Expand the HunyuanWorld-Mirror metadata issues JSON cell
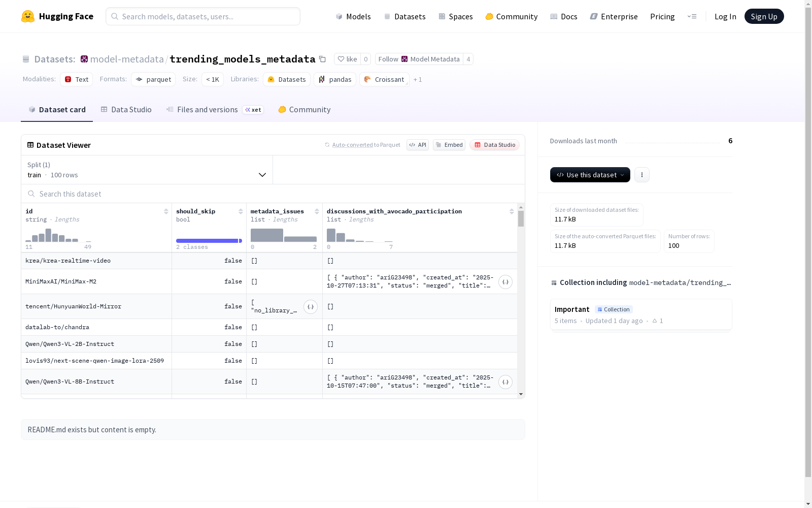Viewport: 812px width, 508px height. [311, 307]
